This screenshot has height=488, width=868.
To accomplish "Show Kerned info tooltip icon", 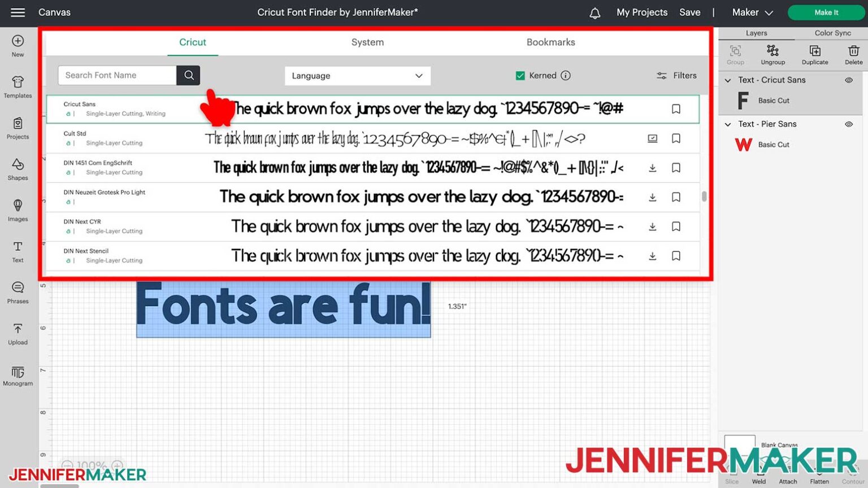I will [x=566, y=75].
